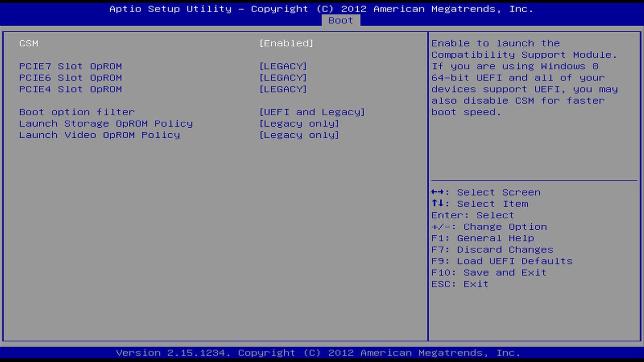
Task: Select Launch Storage OpROM Policy label
Action: [x=106, y=124]
